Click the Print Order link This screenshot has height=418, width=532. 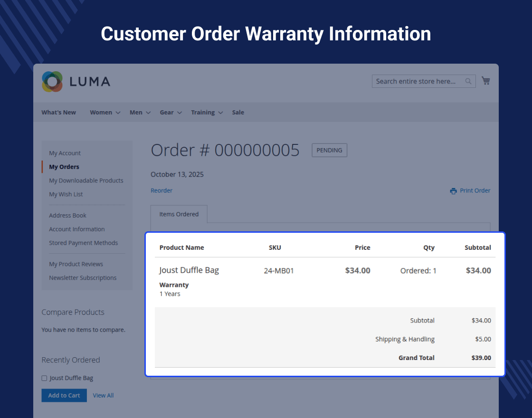pyautogui.click(x=475, y=190)
